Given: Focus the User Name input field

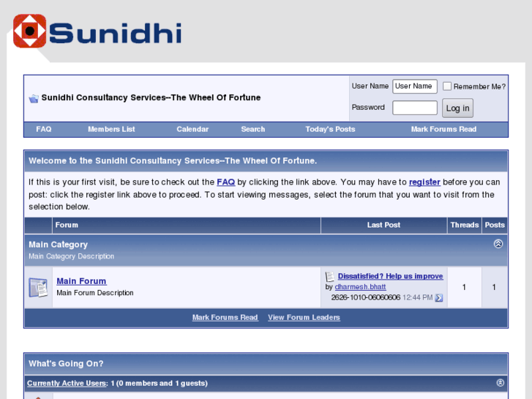Looking at the screenshot, I should pyautogui.click(x=415, y=86).
